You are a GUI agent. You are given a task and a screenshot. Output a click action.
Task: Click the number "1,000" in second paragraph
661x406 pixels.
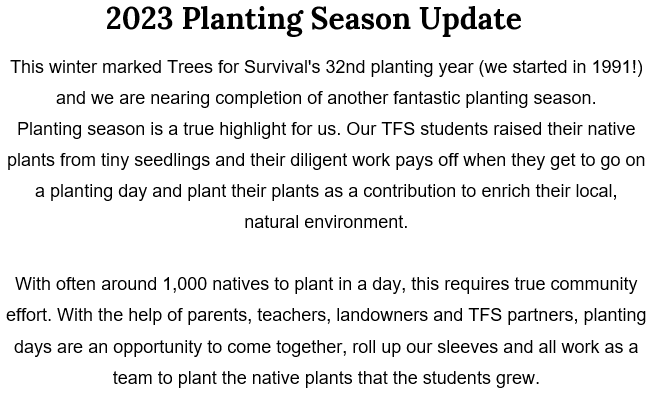[x=185, y=284]
